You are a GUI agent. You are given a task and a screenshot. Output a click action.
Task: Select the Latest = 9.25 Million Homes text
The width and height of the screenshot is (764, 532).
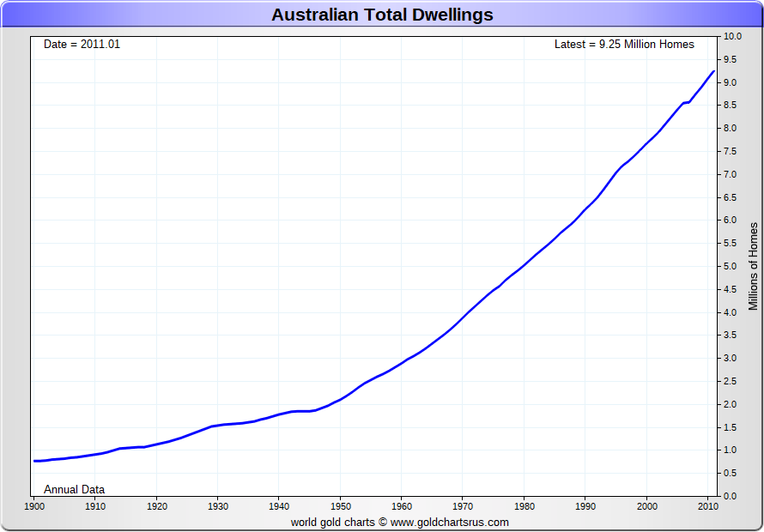(624, 44)
